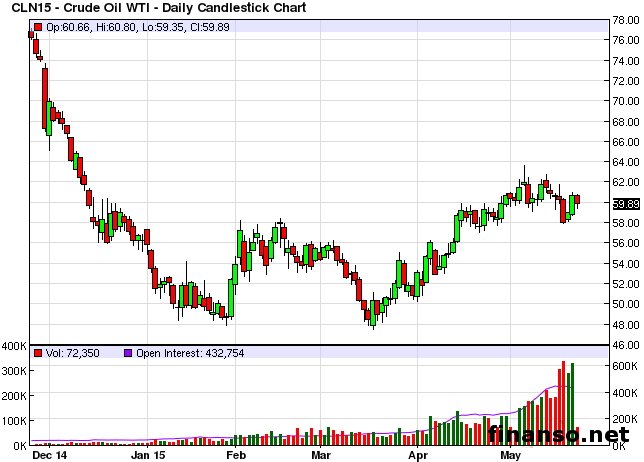Image resolution: width=644 pixels, height=462 pixels.
Task: Select the 59.89 current price marker
Action: tap(625, 203)
